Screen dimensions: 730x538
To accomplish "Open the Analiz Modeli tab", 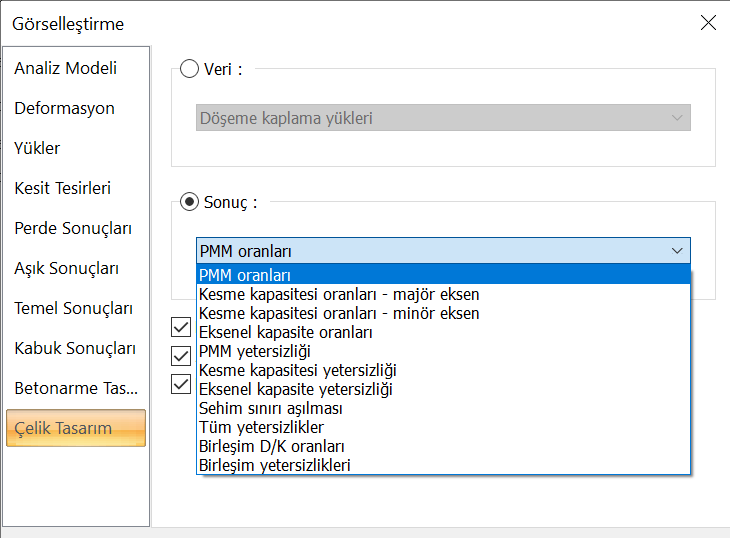I will click(66, 68).
